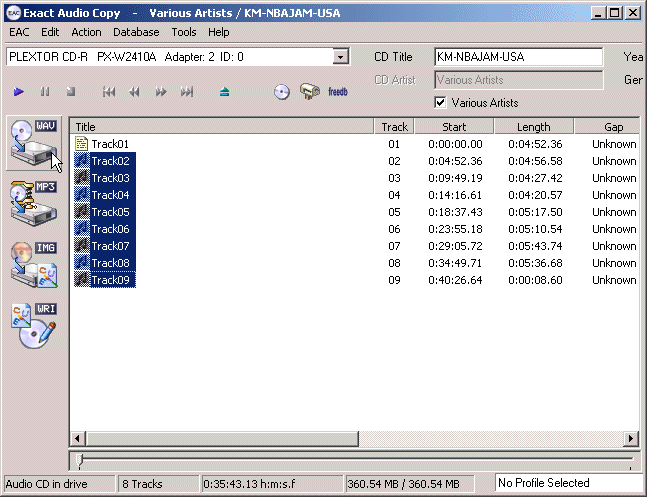Open the WRI write CD tool

click(x=34, y=326)
